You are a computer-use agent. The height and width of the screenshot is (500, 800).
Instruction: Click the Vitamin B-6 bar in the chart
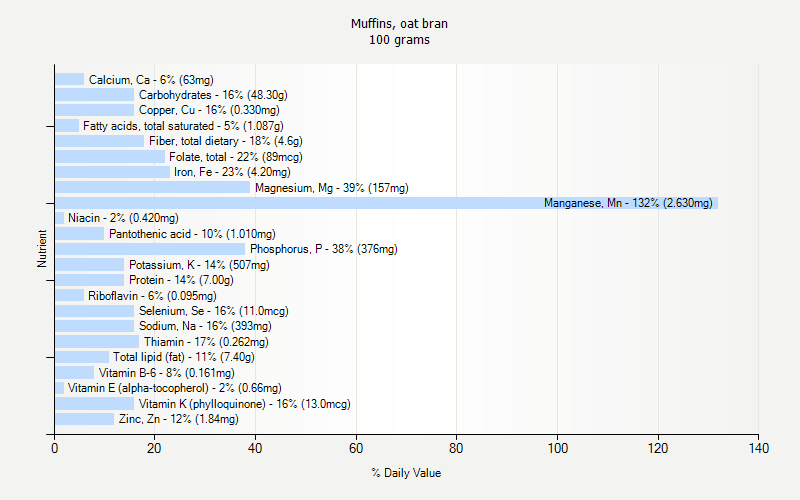[x=74, y=372]
